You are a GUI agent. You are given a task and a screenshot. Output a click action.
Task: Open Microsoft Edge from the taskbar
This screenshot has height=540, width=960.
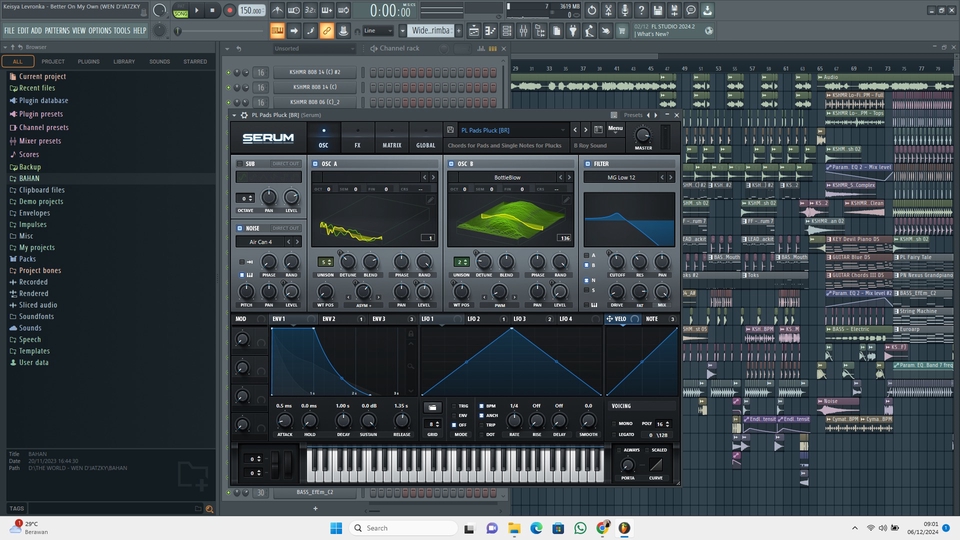click(x=536, y=528)
